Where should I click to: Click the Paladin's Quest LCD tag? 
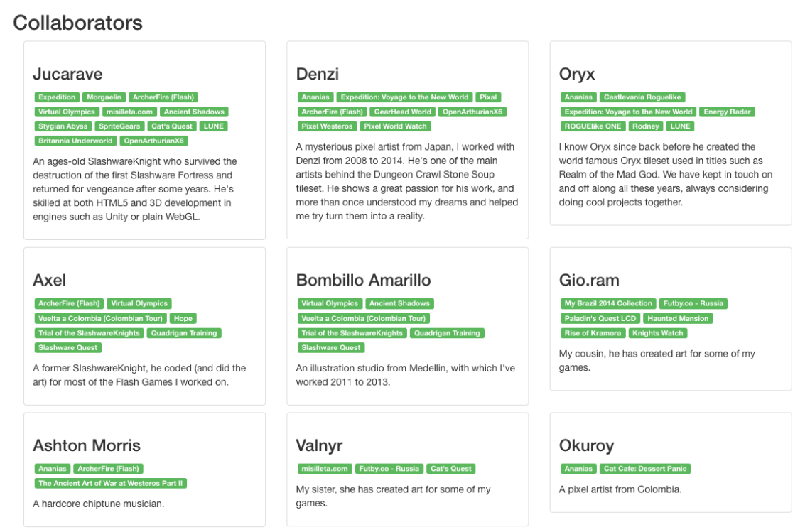[x=600, y=318]
